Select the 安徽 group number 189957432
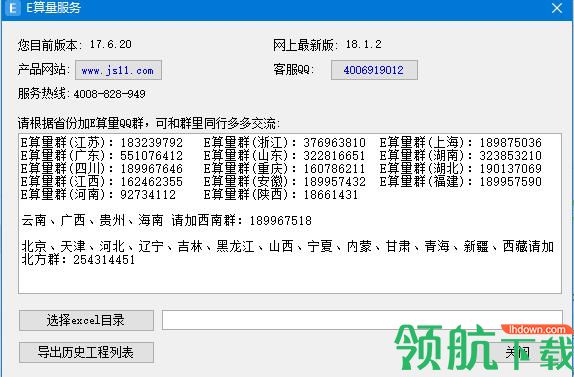574x377 pixels. point(334,182)
